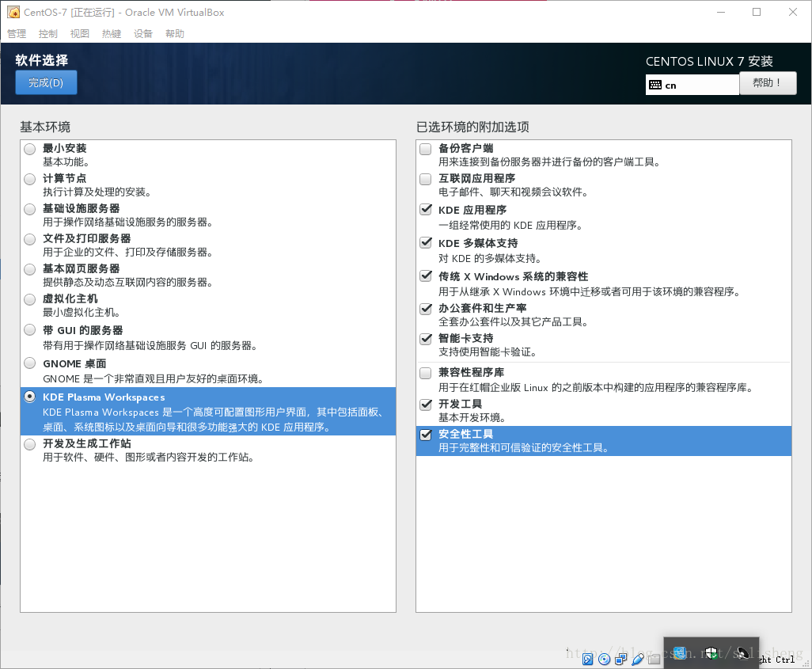Open the 设备 menu
812x669 pixels.
(143, 34)
